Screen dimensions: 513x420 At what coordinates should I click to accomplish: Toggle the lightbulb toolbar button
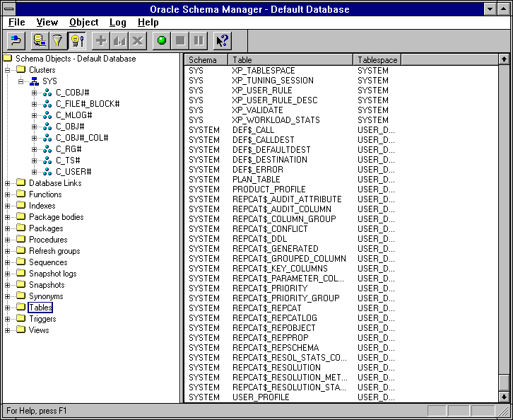click(76, 40)
